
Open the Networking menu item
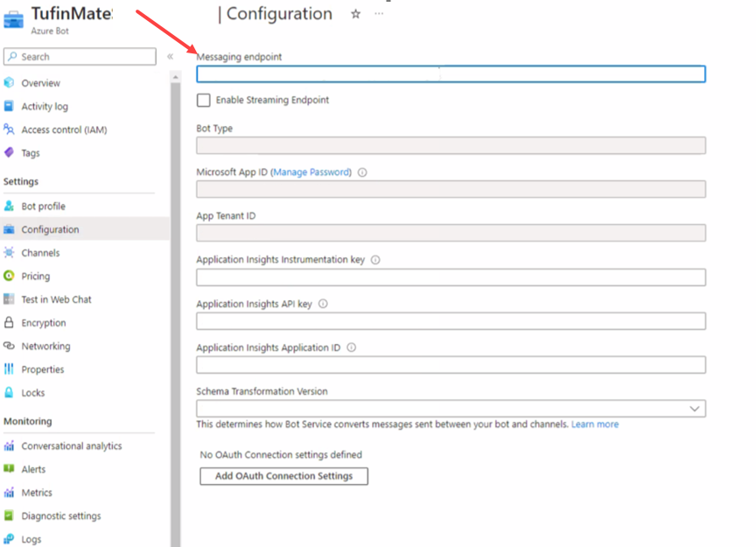pyautogui.click(x=45, y=347)
